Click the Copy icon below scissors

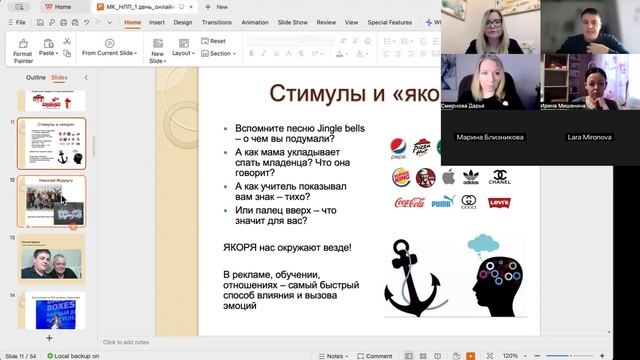pos(67,53)
